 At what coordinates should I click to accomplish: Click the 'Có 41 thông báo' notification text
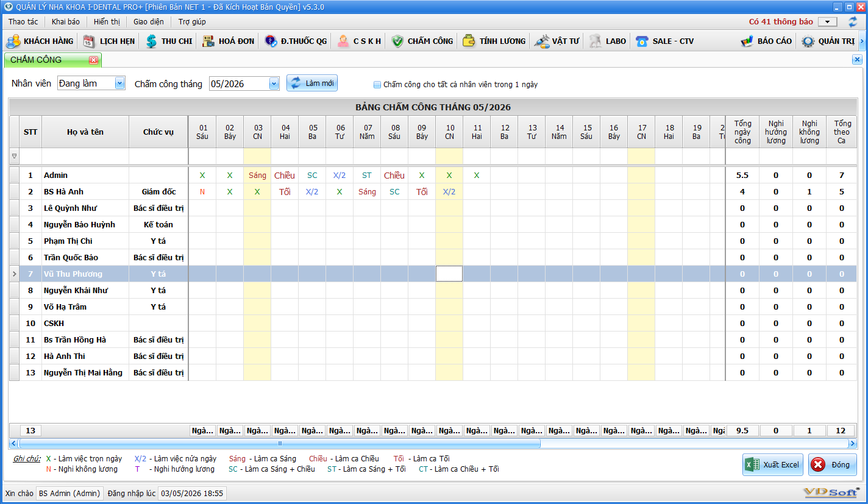781,21
